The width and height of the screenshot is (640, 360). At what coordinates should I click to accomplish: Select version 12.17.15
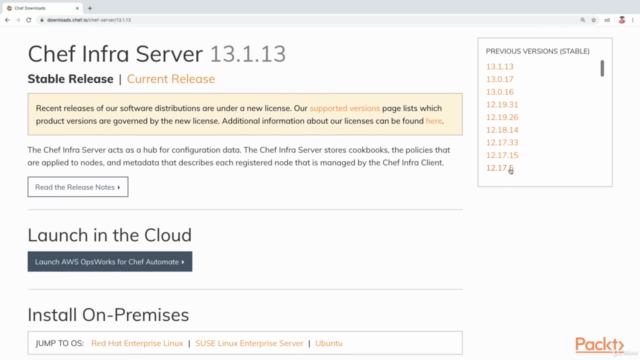coord(502,155)
